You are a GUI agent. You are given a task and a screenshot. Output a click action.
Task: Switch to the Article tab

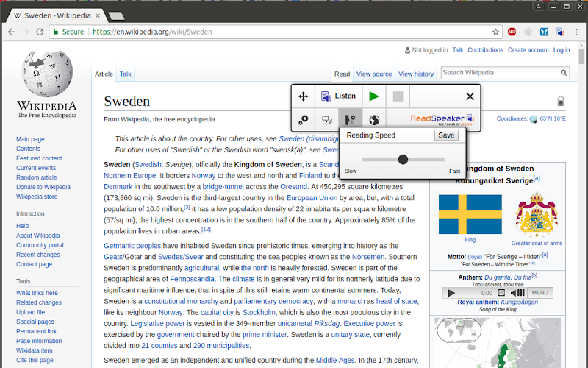coord(104,74)
